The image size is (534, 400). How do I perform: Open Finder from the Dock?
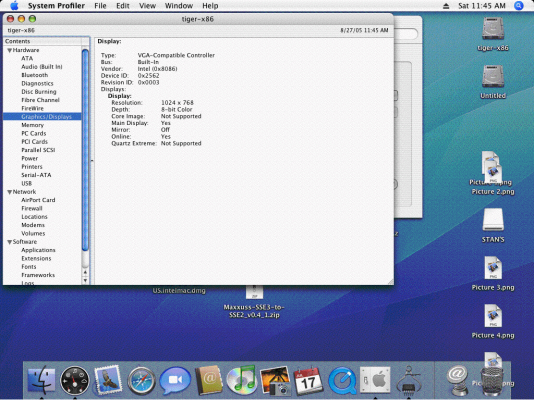[x=41, y=380]
